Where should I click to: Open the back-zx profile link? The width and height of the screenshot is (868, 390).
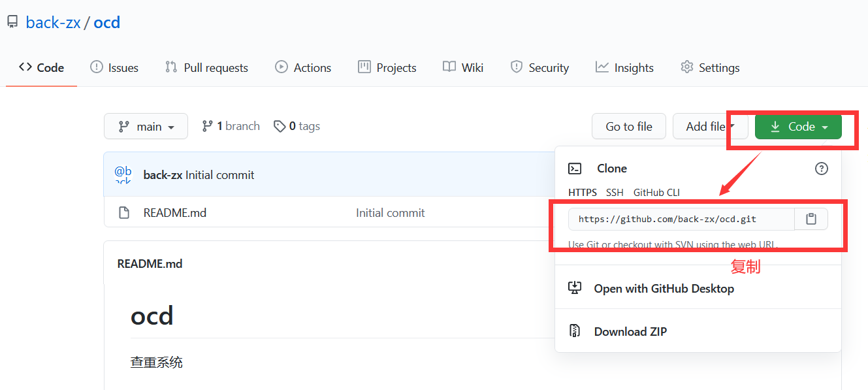click(52, 21)
